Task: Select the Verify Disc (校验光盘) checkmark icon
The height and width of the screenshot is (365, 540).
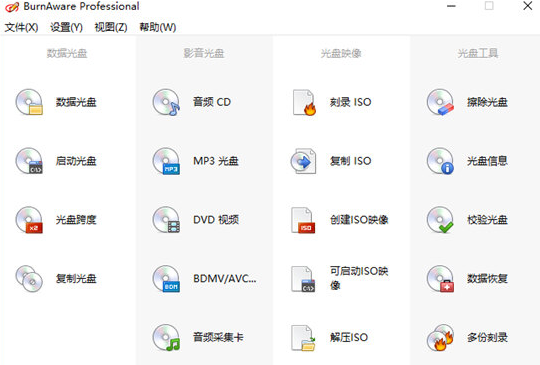Action: 440,220
